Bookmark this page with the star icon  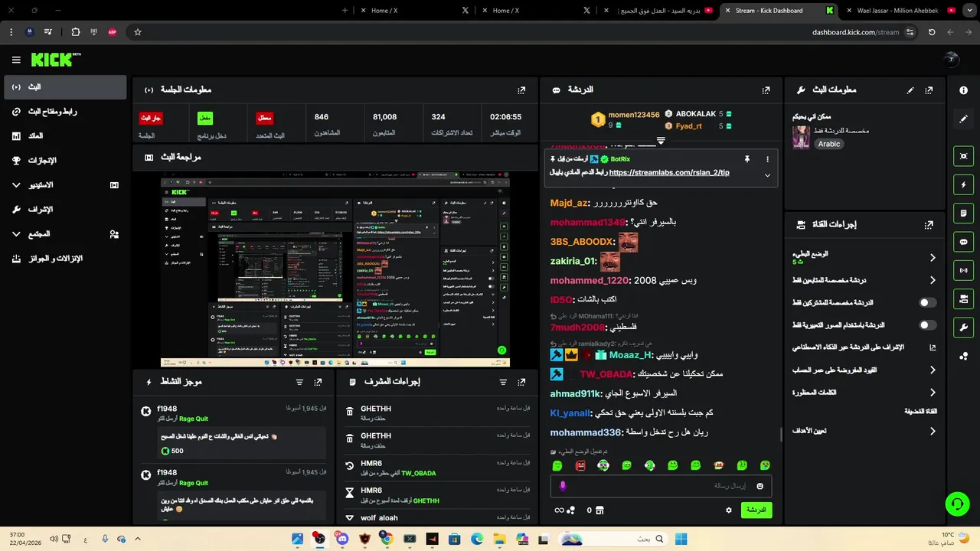pos(138,32)
